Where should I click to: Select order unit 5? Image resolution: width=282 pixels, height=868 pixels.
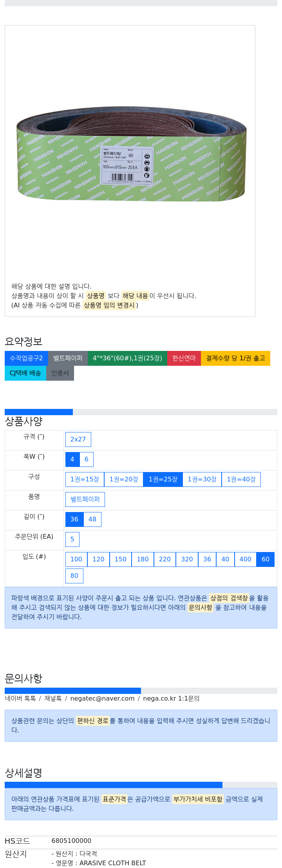tap(72, 539)
